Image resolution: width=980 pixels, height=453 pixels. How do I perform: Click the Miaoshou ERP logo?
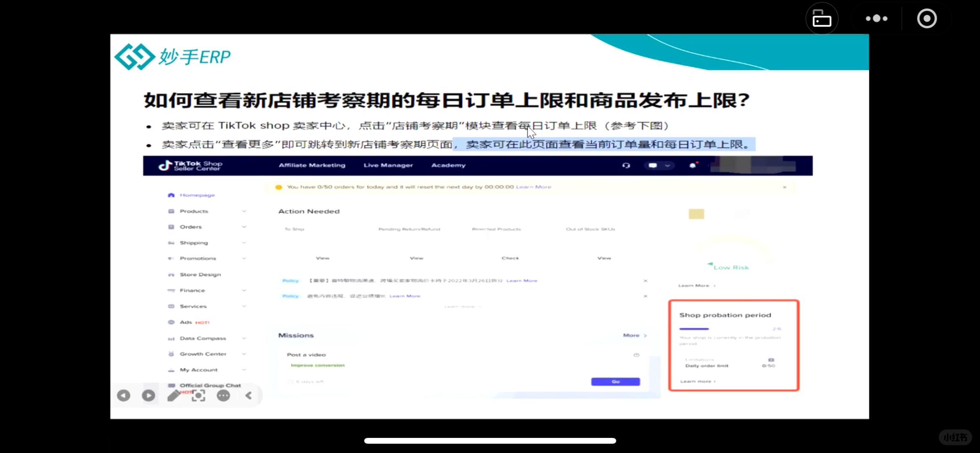click(x=172, y=57)
